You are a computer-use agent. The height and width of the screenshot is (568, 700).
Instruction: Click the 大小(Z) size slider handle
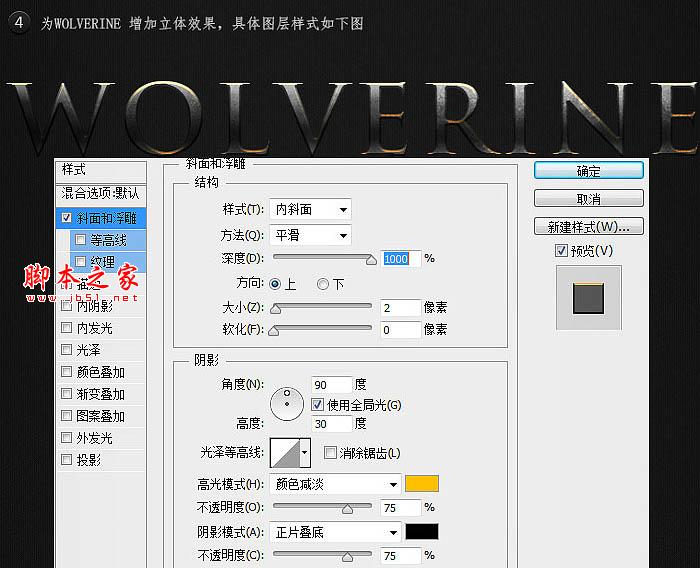pos(276,309)
